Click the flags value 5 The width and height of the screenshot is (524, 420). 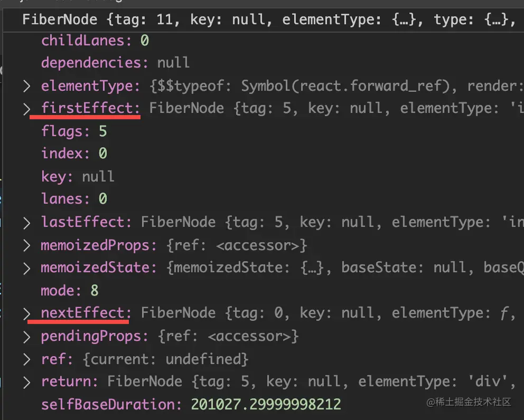click(102, 131)
